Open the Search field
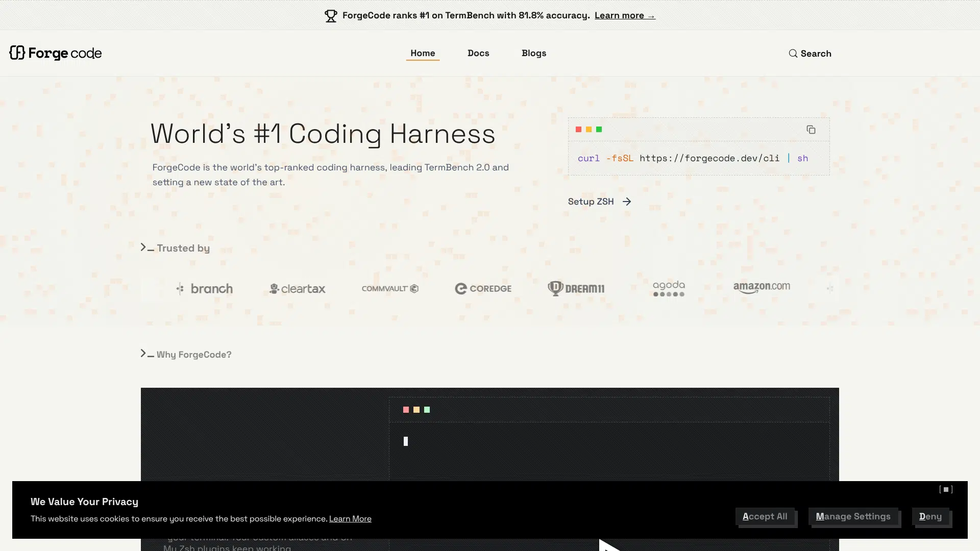Screen dimensions: 980x551 (810, 54)
